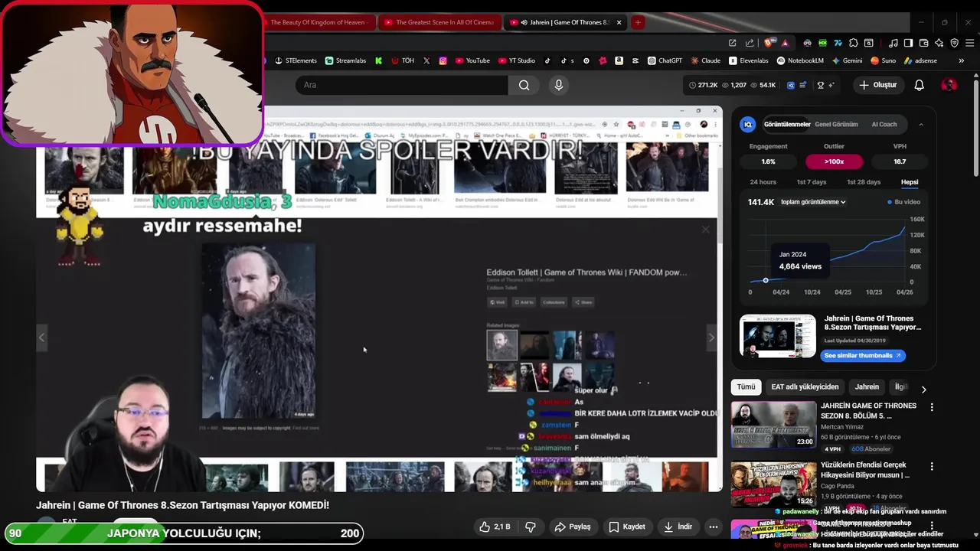Open the Instagram bookmark icon
The width and height of the screenshot is (980, 551).
tap(443, 60)
